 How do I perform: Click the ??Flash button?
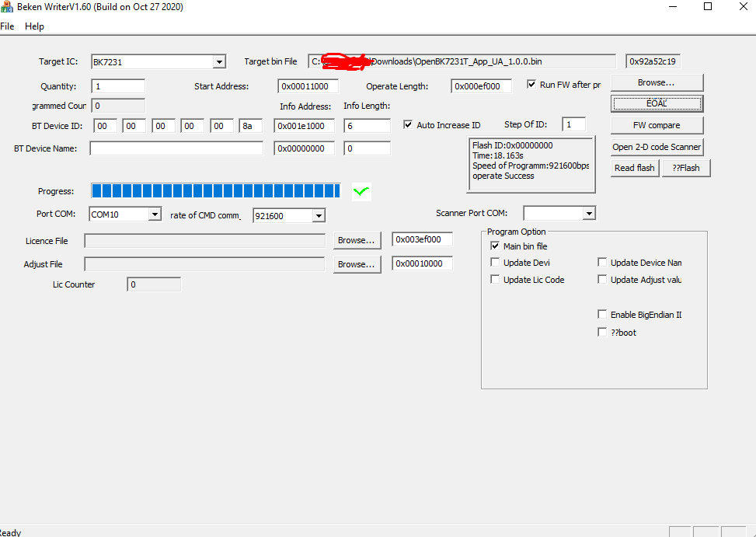click(x=686, y=168)
